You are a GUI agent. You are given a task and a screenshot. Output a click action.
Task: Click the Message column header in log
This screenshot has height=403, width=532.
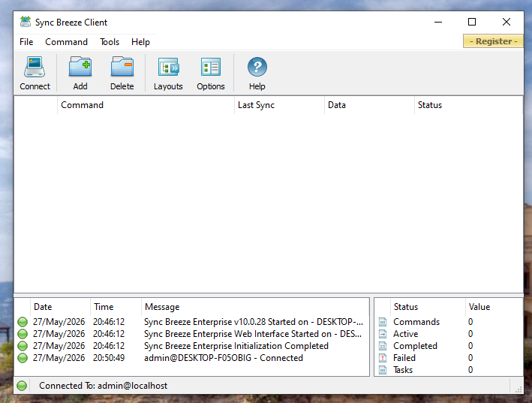(255, 307)
